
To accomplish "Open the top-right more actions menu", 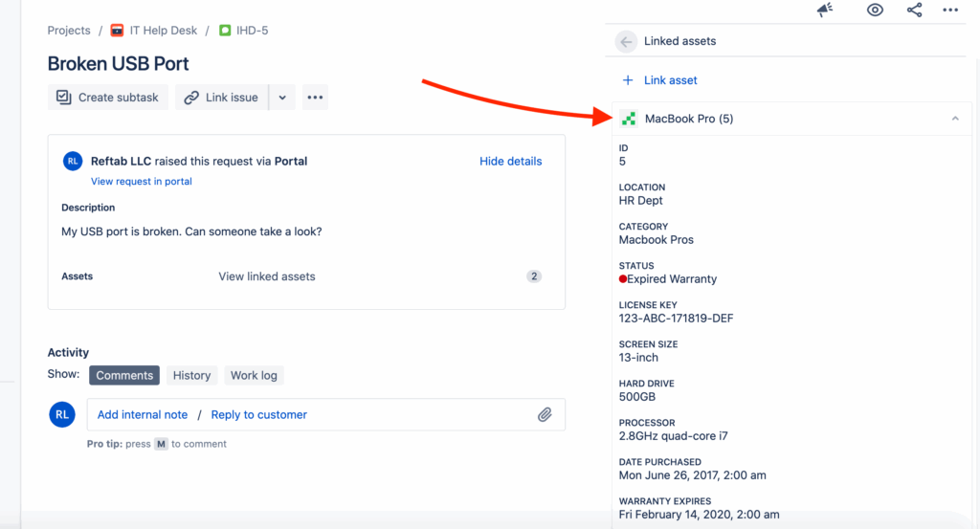I will tap(950, 10).
